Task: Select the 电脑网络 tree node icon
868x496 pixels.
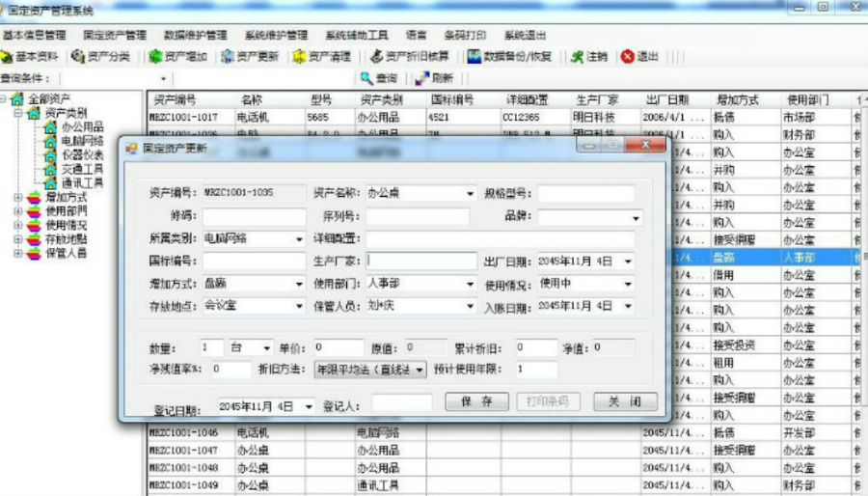Action: tap(50, 141)
